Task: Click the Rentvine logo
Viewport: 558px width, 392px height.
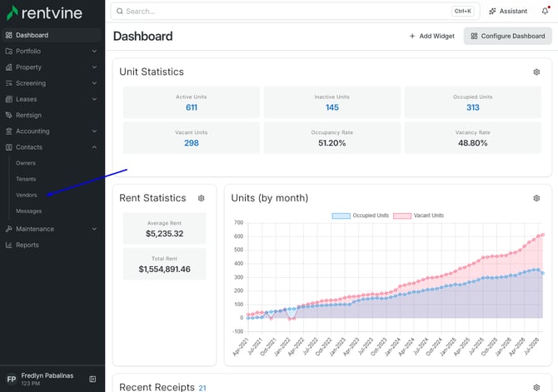Action: (44, 13)
